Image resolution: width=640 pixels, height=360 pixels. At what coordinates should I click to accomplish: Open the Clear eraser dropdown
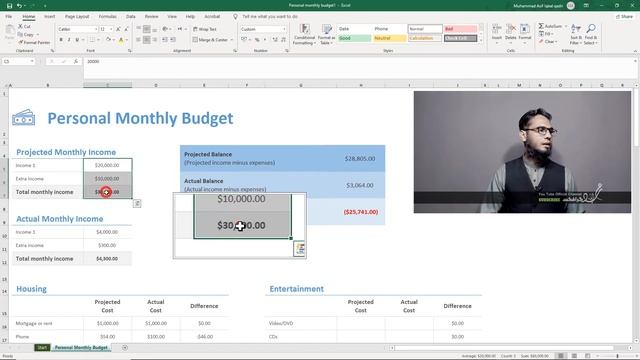pyautogui.click(x=547, y=42)
